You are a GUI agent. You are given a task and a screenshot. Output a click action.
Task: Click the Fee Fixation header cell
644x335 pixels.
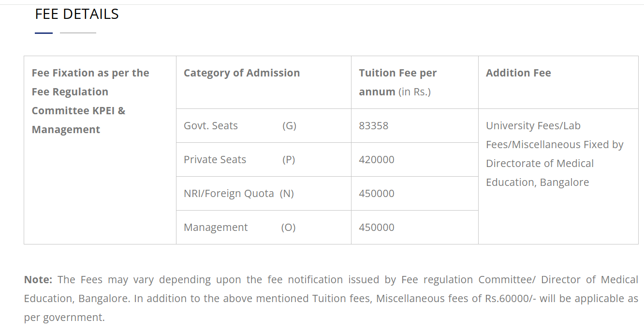point(90,101)
